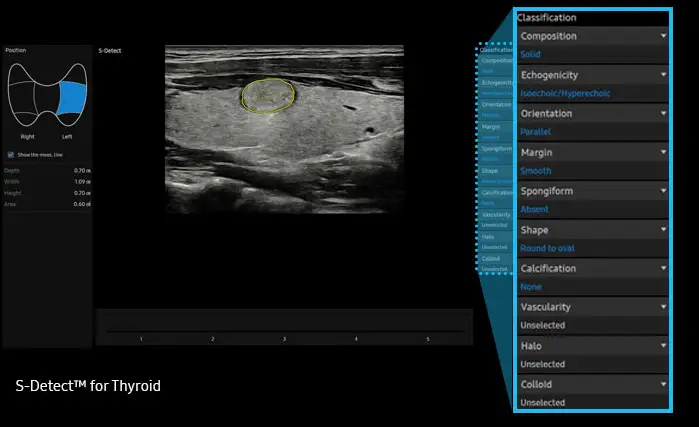Click the Absent spongiform value
This screenshot has height=427, width=699.
(x=534, y=209)
